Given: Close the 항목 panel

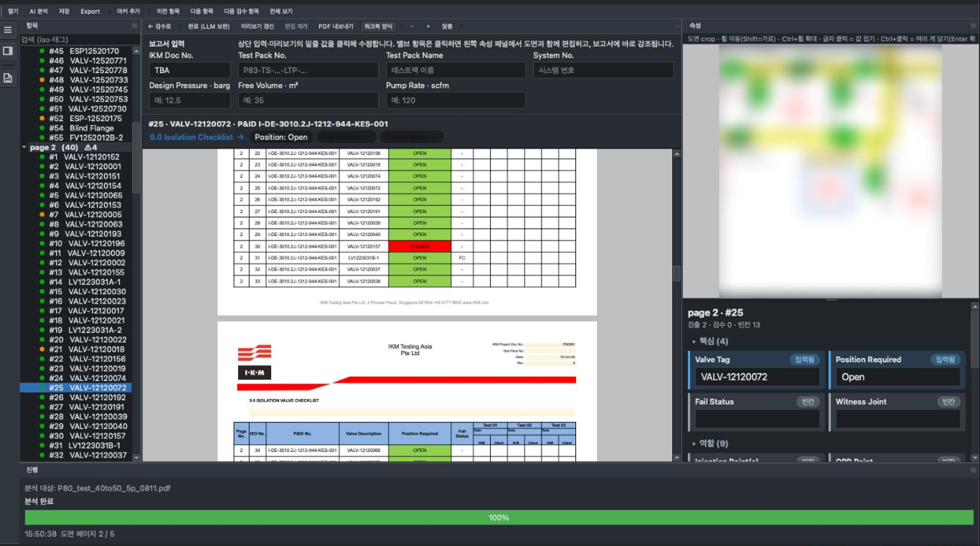Looking at the screenshot, I should point(134,26).
